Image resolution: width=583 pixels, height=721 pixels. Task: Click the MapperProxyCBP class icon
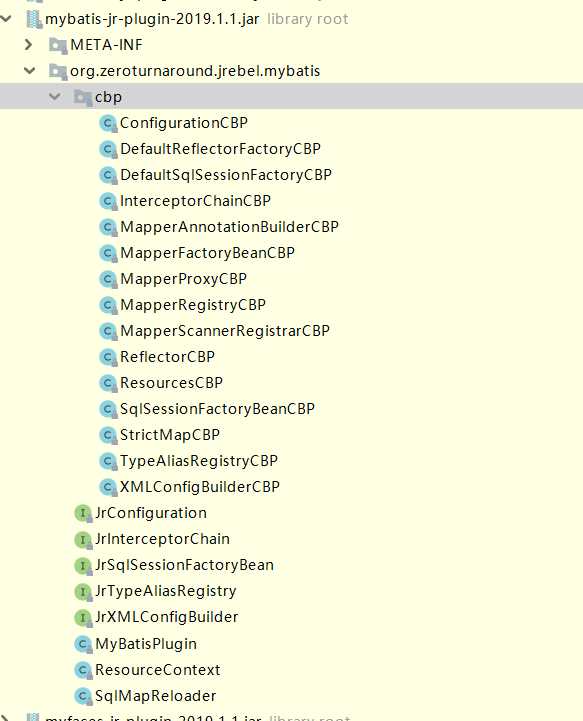click(108, 279)
